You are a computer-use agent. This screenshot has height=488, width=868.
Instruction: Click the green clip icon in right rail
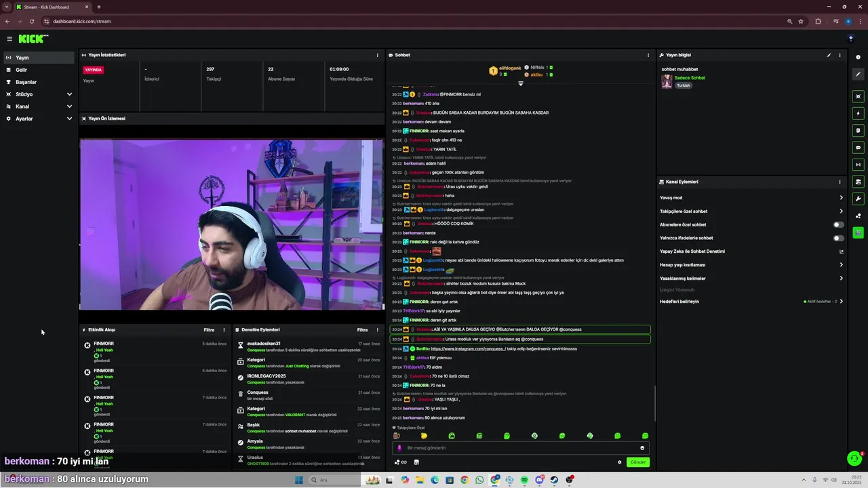(858, 232)
